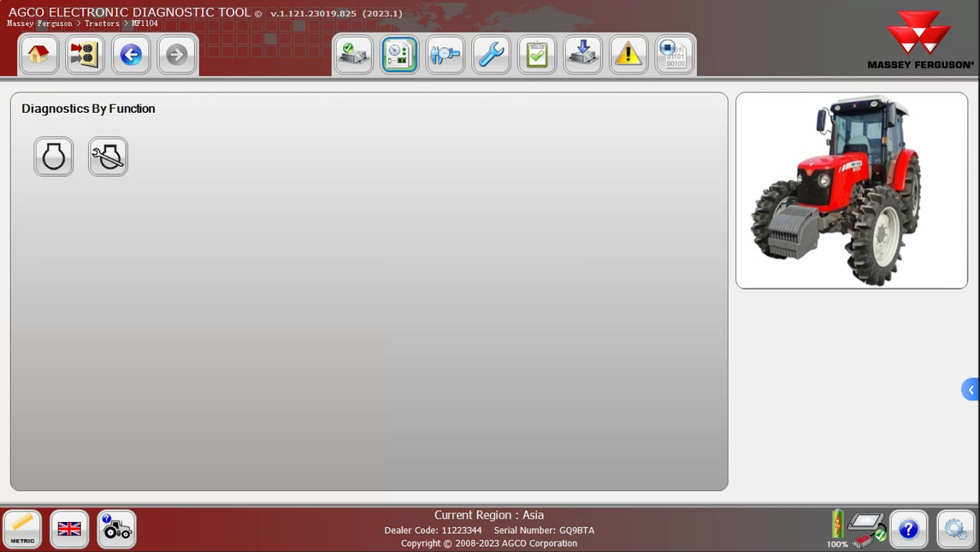This screenshot has width=980, height=552.
Task: Click the Current Region : Asia text
Action: point(489,515)
